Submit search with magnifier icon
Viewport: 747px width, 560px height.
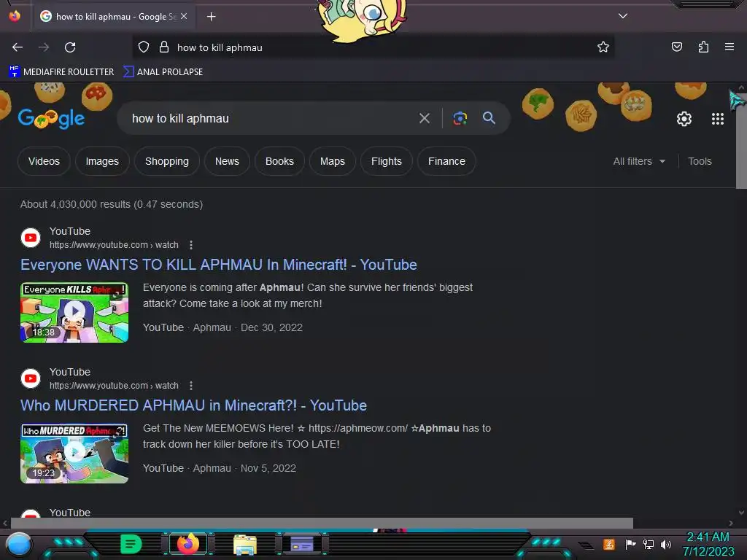(x=489, y=118)
